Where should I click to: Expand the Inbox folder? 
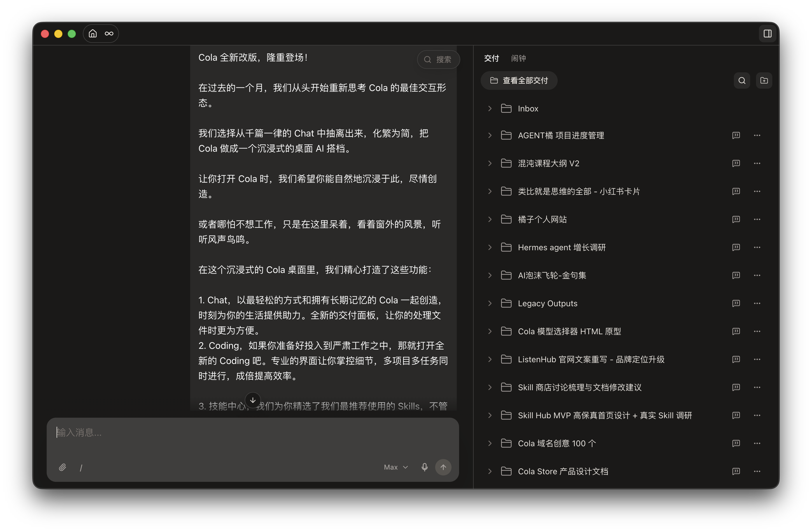click(x=490, y=108)
